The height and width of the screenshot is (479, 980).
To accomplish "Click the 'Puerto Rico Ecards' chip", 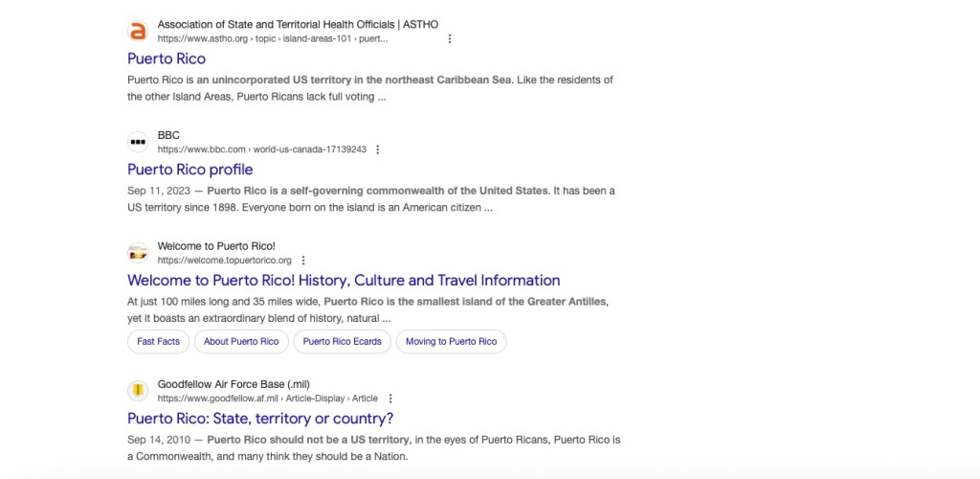I will pos(342,341).
